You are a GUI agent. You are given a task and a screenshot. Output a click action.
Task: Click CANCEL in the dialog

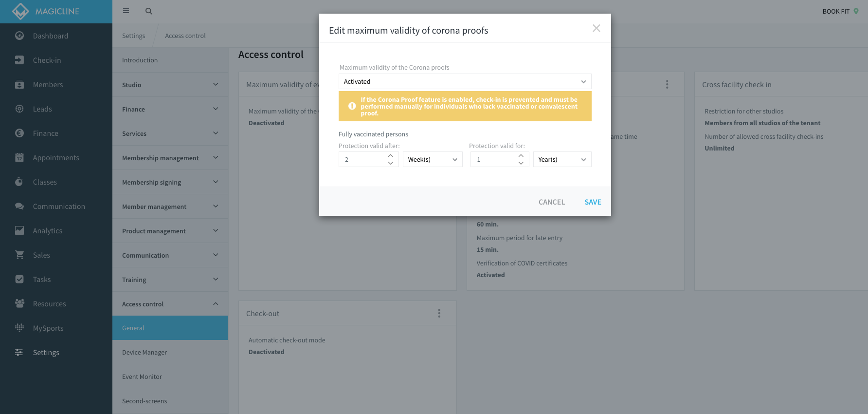551,202
